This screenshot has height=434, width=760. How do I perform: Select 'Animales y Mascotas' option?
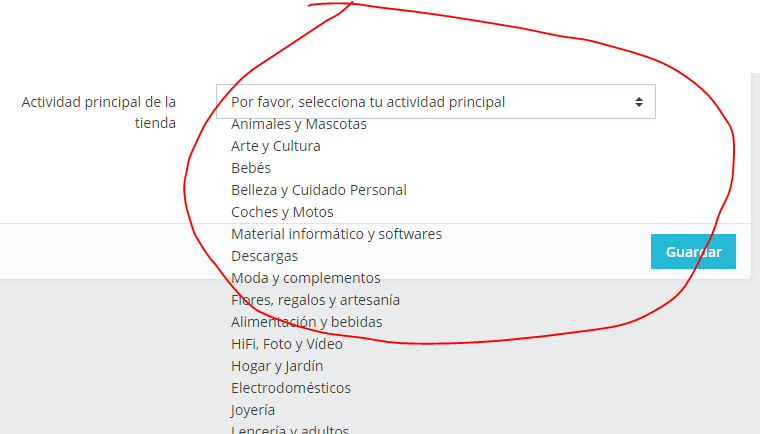pos(299,124)
